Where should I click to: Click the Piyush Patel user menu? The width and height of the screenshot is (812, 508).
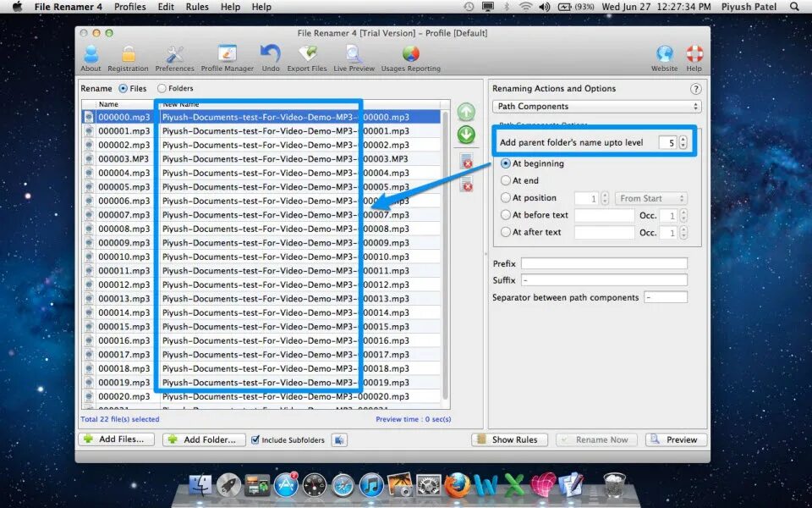point(749,7)
